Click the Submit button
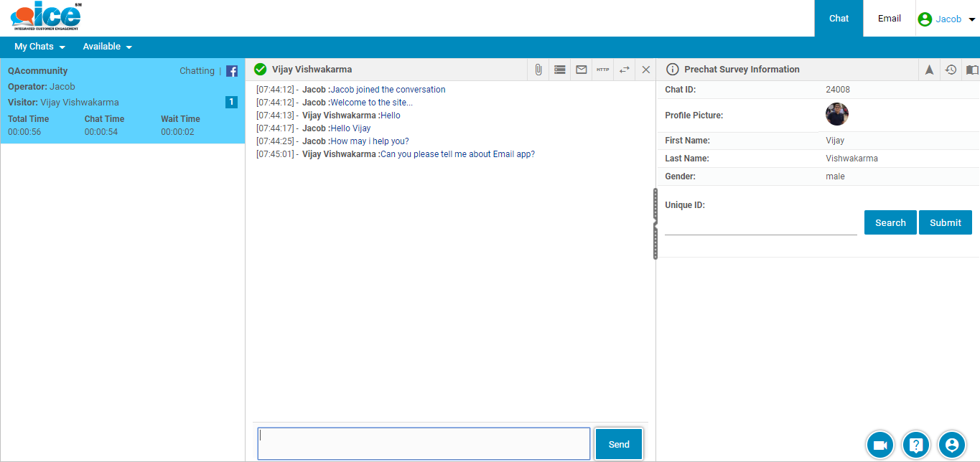This screenshot has width=980, height=462. point(945,222)
